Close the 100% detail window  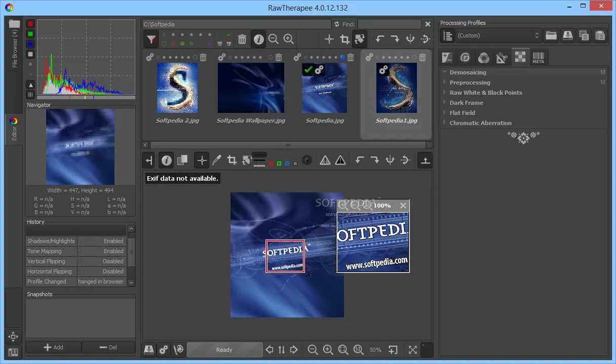[x=403, y=206]
